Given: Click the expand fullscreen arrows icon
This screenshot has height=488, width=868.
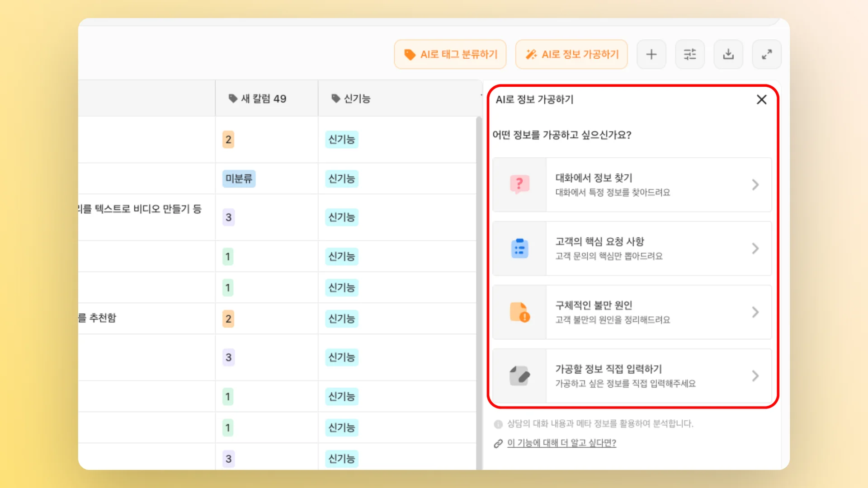Looking at the screenshot, I should coord(766,55).
